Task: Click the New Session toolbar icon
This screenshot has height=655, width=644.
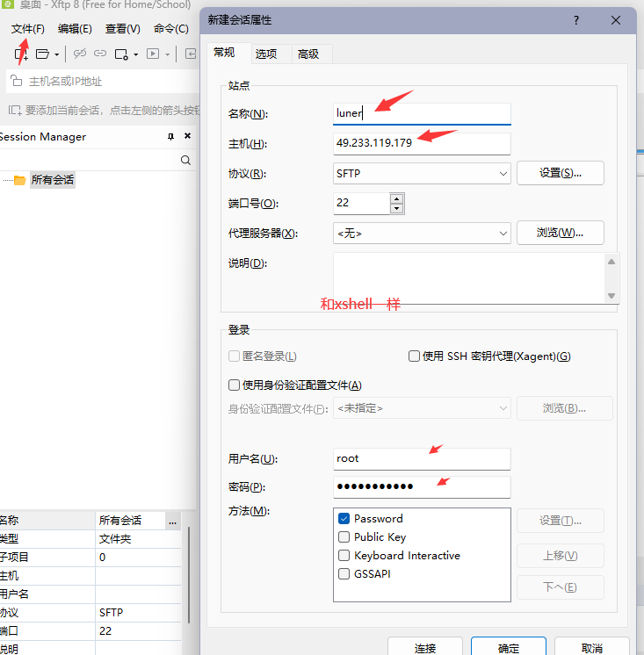Action: pyautogui.click(x=21, y=54)
